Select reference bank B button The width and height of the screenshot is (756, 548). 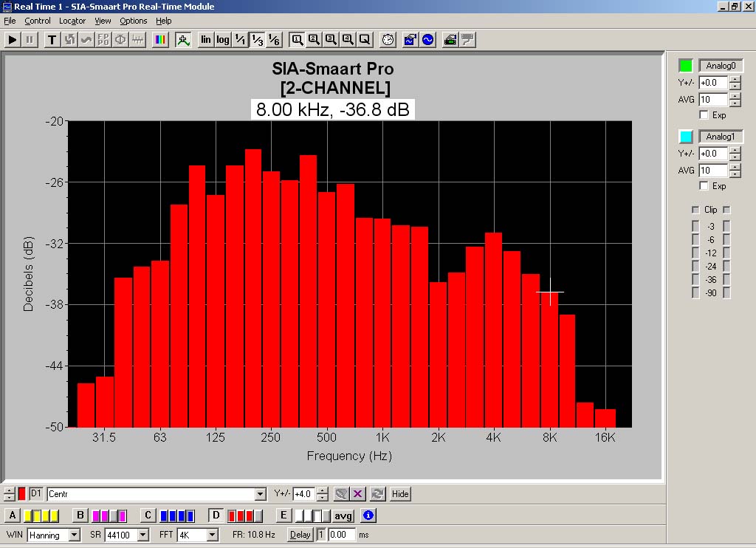[80, 516]
